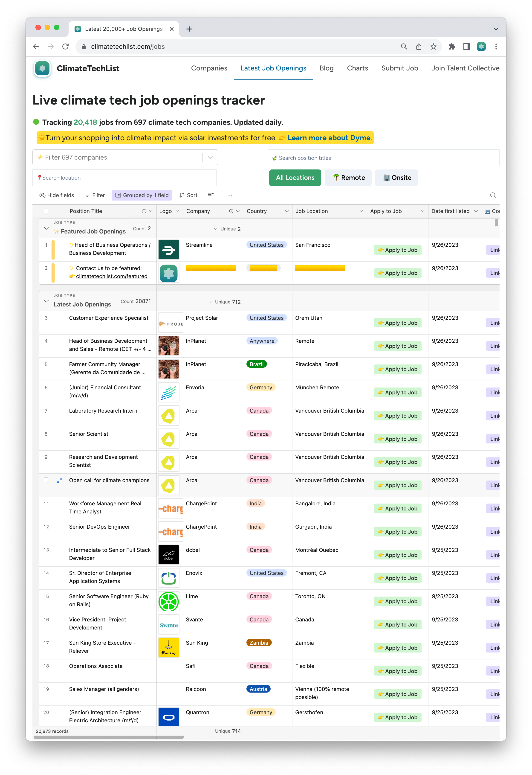532x775 pixels.
Task: Click the ClimateTechList logo icon
Action: coord(42,68)
